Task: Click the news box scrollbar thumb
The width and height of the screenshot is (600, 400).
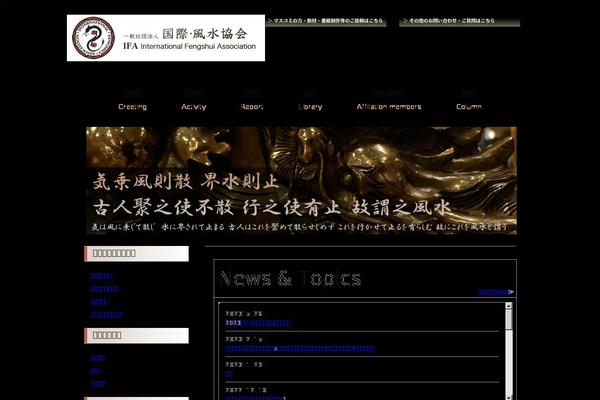Action: click(x=509, y=319)
